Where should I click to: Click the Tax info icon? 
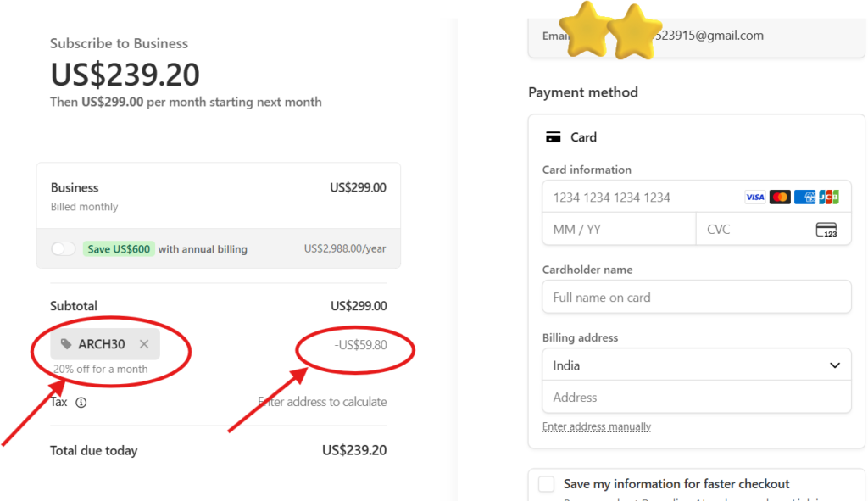point(81,403)
